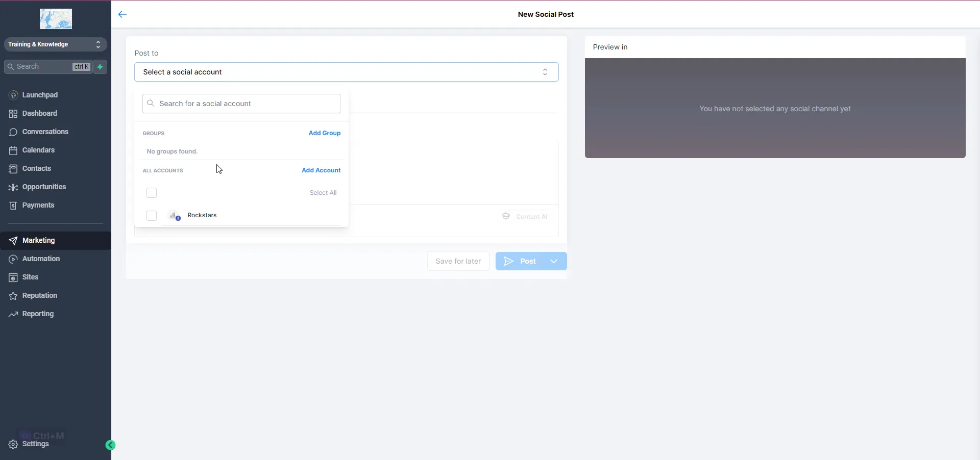Go back using the left arrow icon
This screenshot has height=460, width=980.
tap(122, 14)
